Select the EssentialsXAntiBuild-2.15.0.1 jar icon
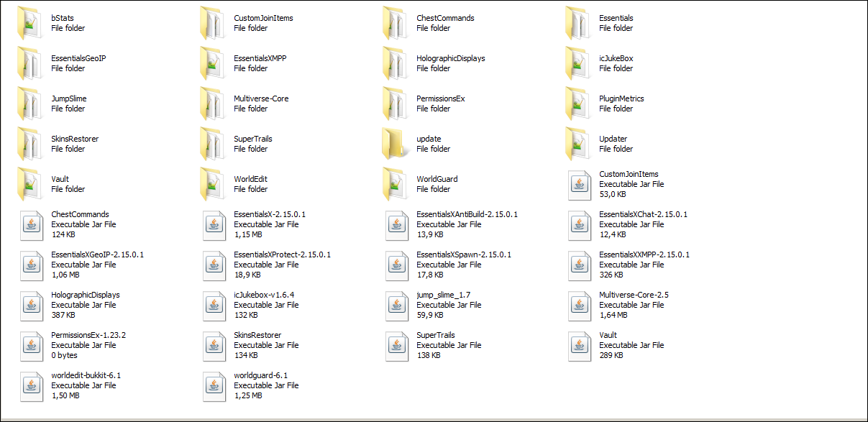This screenshot has width=868, height=422. coord(397,225)
